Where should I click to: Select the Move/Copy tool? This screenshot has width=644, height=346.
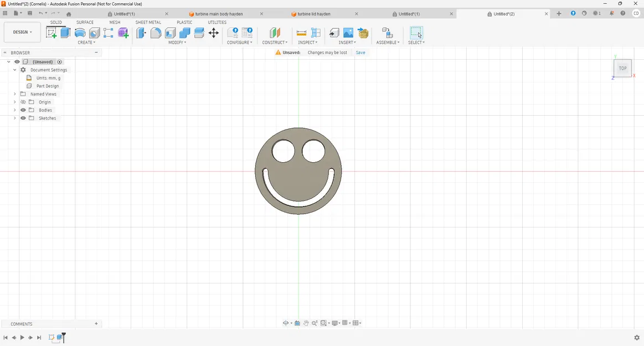pos(213,33)
